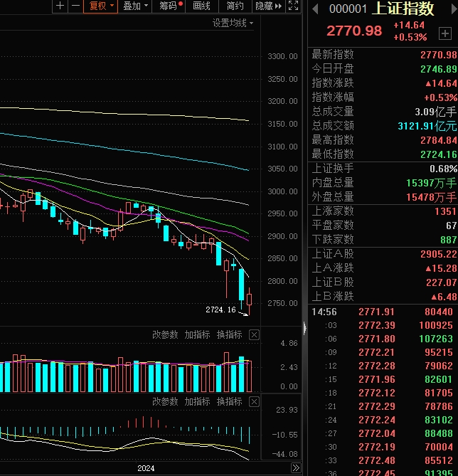Click 换指标 in the MACD panel

[230, 402]
